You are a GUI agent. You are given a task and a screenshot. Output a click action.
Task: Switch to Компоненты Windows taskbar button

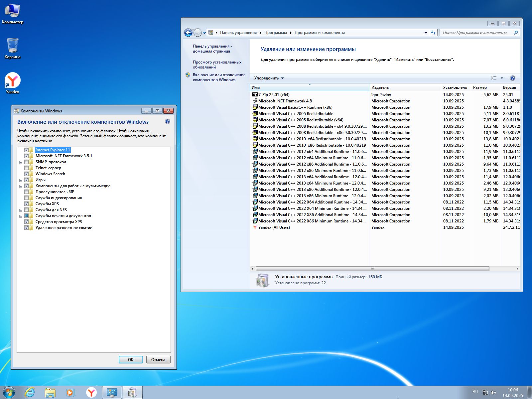(132, 392)
